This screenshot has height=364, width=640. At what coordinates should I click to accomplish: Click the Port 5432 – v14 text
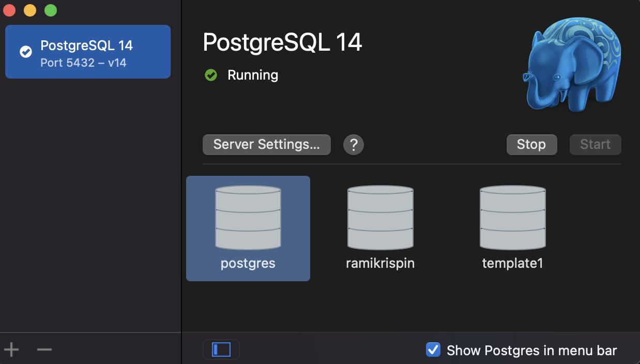pos(83,63)
